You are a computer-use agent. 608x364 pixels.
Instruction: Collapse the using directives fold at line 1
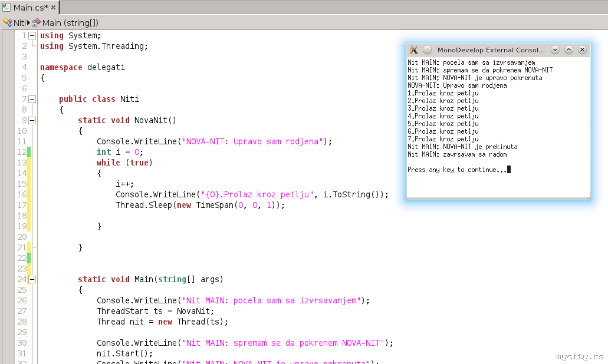point(32,35)
